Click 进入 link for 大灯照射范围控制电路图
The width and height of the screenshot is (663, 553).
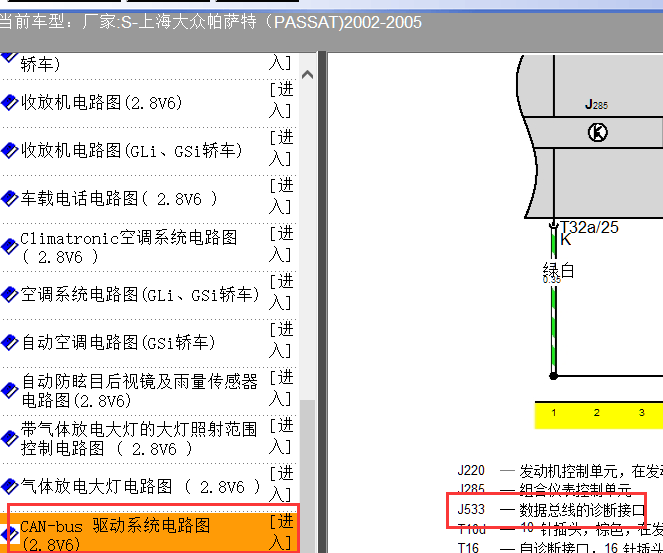282,436
